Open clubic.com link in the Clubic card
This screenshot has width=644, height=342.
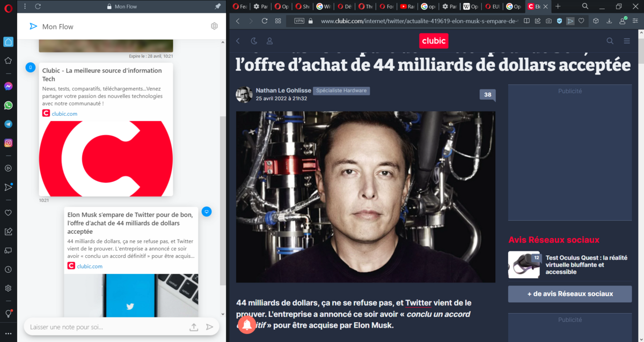pyautogui.click(x=64, y=114)
